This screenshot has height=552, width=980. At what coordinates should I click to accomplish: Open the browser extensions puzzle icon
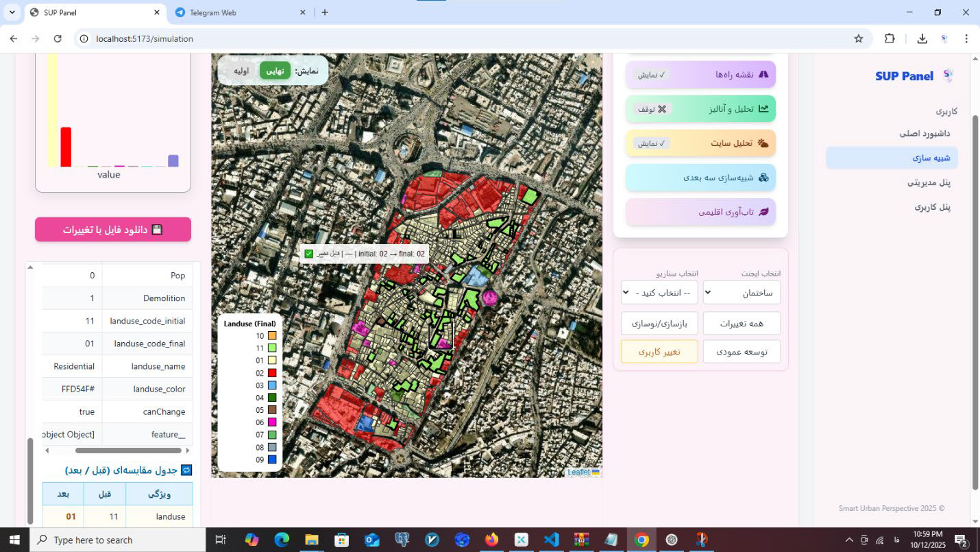890,38
